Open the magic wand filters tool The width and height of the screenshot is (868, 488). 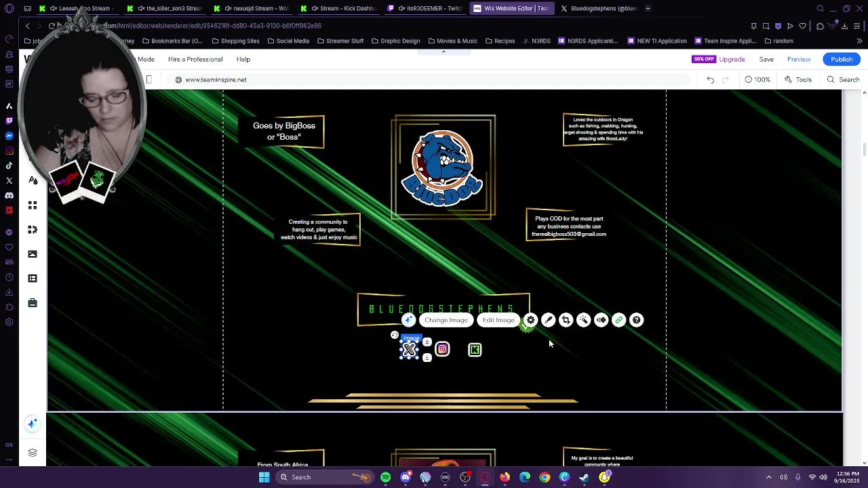[x=584, y=320]
